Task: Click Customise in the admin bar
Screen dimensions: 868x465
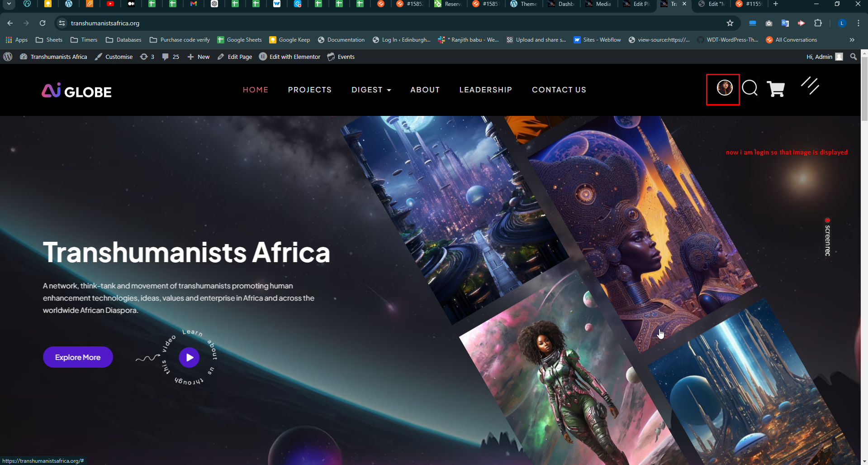Action: pyautogui.click(x=114, y=57)
